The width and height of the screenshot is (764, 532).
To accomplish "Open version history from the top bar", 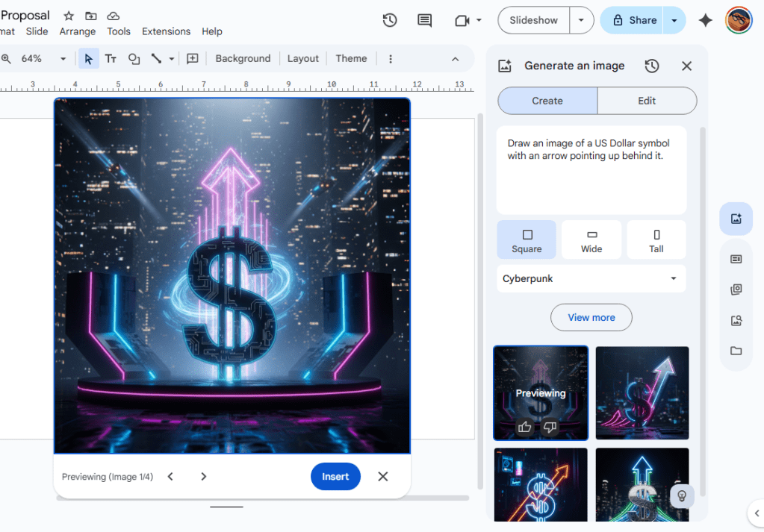I will click(x=389, y=21).
